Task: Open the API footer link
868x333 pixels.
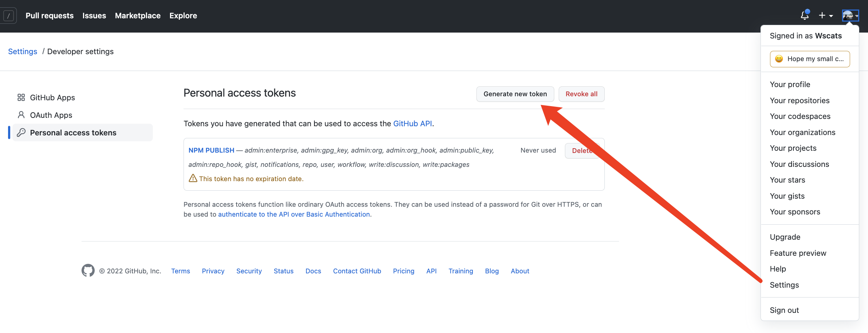Action: click(431, 271)
